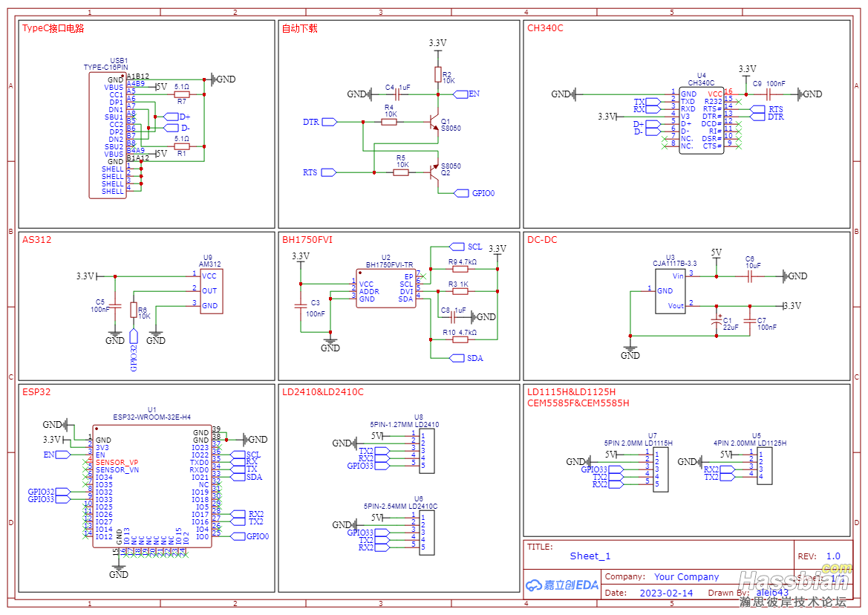Click the red ESP32 section title

pyautogui.click(x=36, y=392)
